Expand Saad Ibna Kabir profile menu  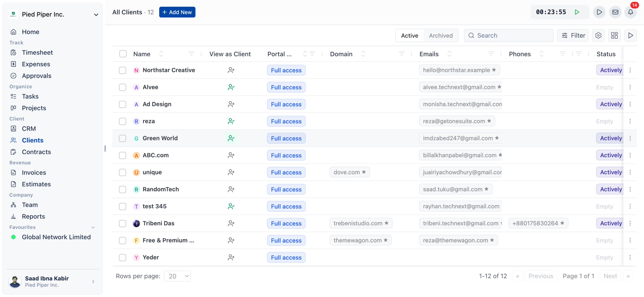pyautogui.click(x=93, y=281)
